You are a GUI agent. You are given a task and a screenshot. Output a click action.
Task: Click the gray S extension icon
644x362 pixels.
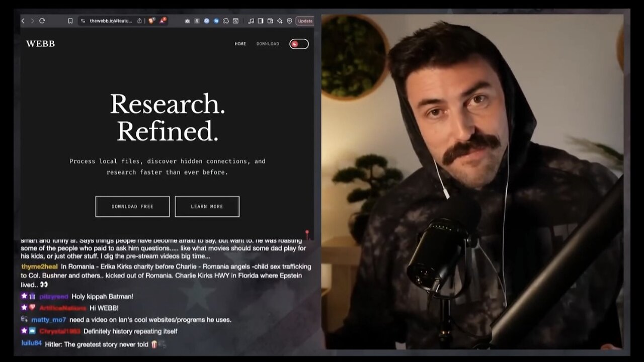click(197, 21)
